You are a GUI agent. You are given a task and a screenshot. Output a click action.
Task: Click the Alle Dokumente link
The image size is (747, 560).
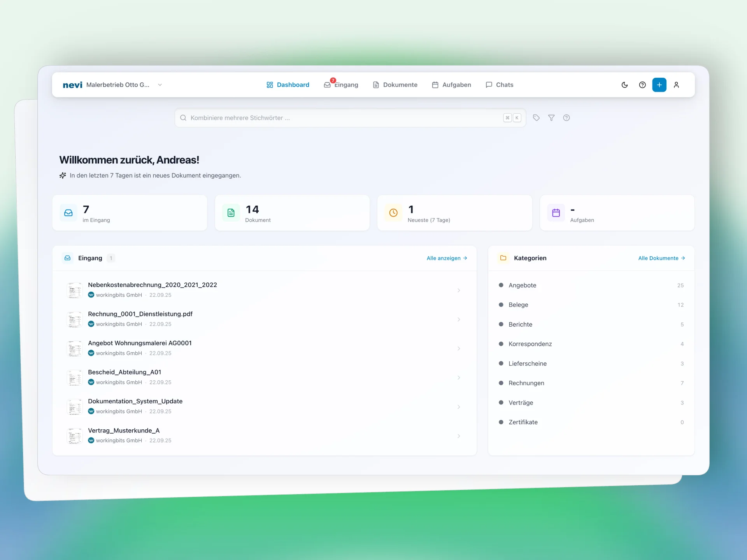tap(661, 258)
